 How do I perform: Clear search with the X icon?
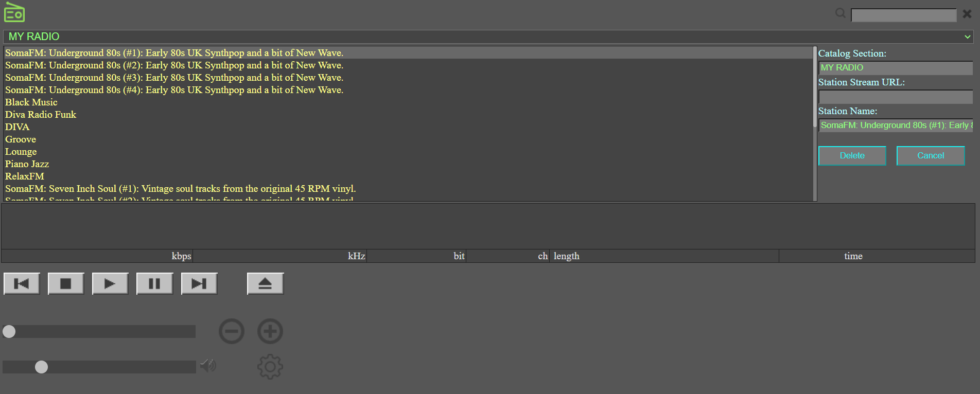tap(967, 14)
